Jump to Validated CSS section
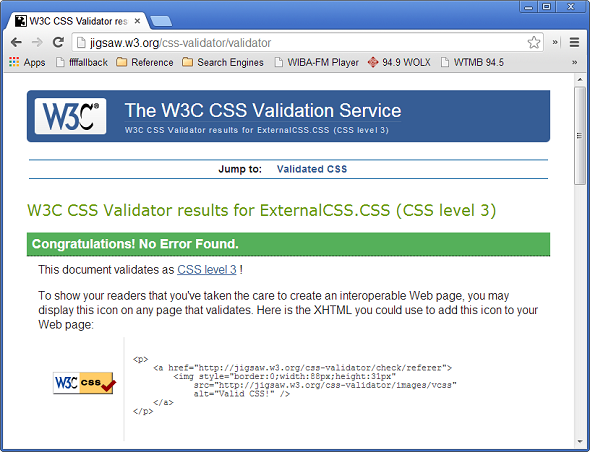590x452 pixels. tap(312, 169)
